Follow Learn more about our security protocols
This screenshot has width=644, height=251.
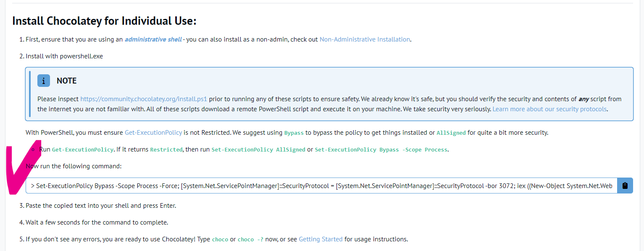click(550, 109)
